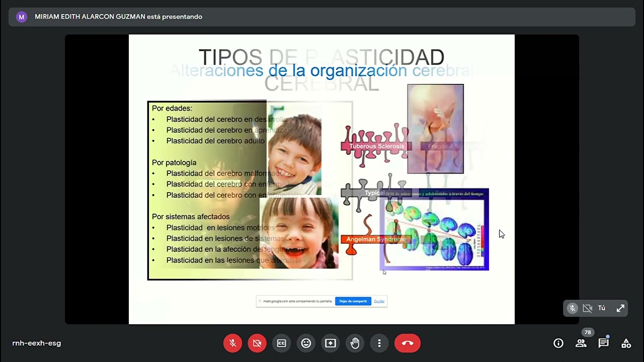The height and width of the screenshot is (362, 644).
Task: Click the 'Typical' label in slide
Action: click(x=374, y=193)
